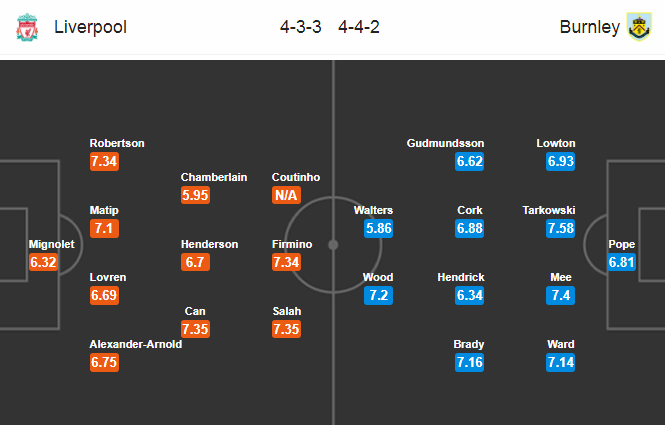This screenshot has width=665, height=425.
Task: Click Coutinho's N/A rating badge
Action: pyautogui.click(x=286, y=195)
